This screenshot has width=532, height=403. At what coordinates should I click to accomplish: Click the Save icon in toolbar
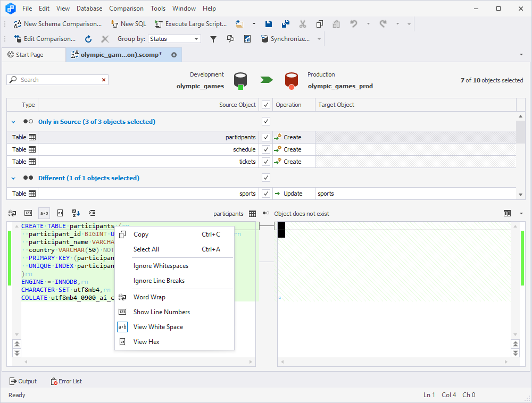(x=269, y=24)
